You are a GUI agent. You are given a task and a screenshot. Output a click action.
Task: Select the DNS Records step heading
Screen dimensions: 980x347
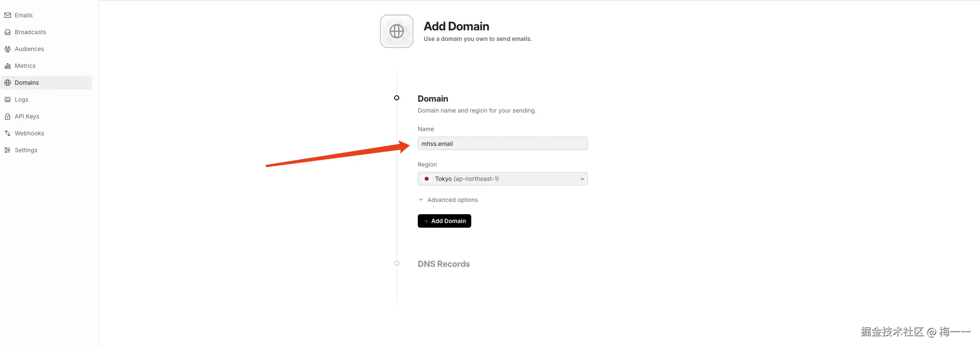tap(443, 264)
